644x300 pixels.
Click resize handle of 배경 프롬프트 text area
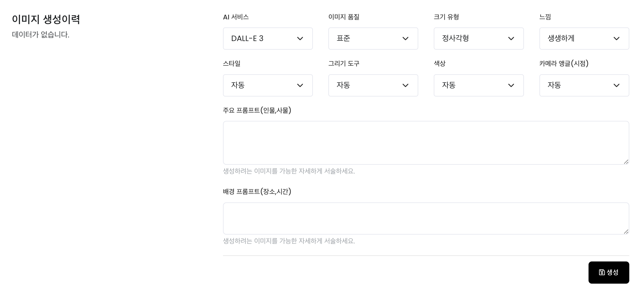point(626,232)
